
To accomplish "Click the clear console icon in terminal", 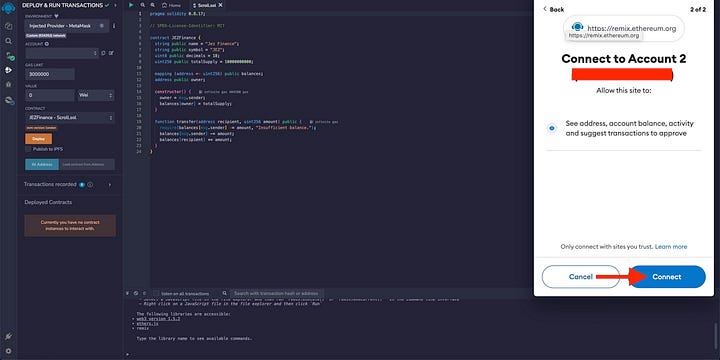I will pos(136,293).
